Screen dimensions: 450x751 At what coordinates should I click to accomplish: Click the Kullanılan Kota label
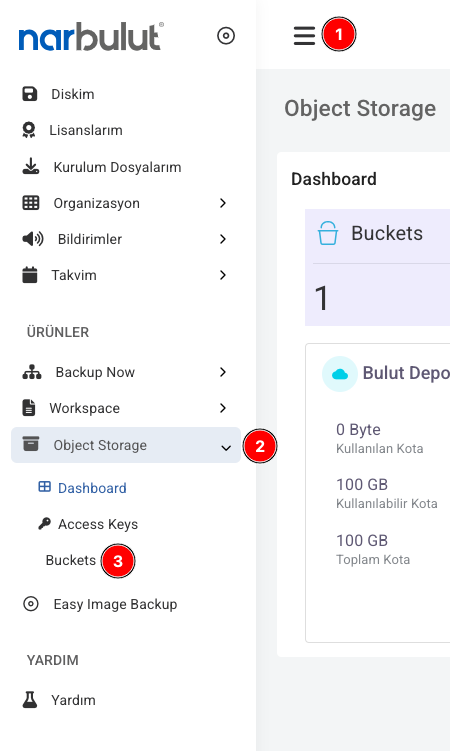380,449
